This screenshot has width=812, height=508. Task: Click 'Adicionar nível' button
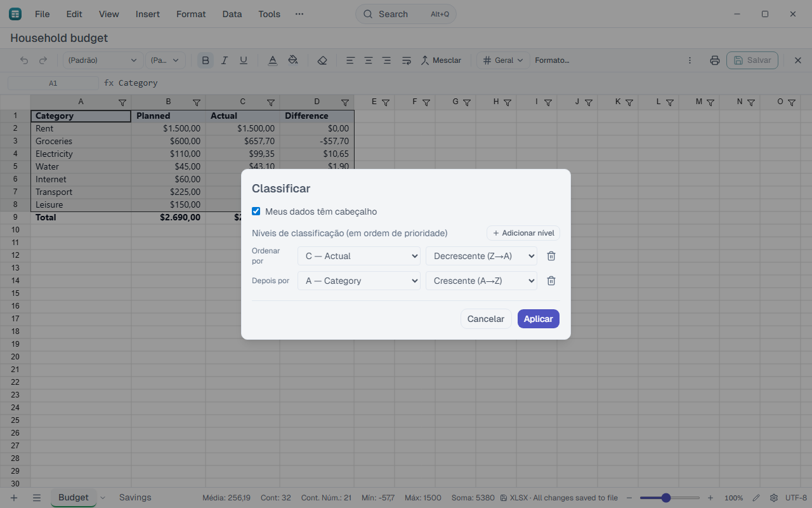[523, 233]
